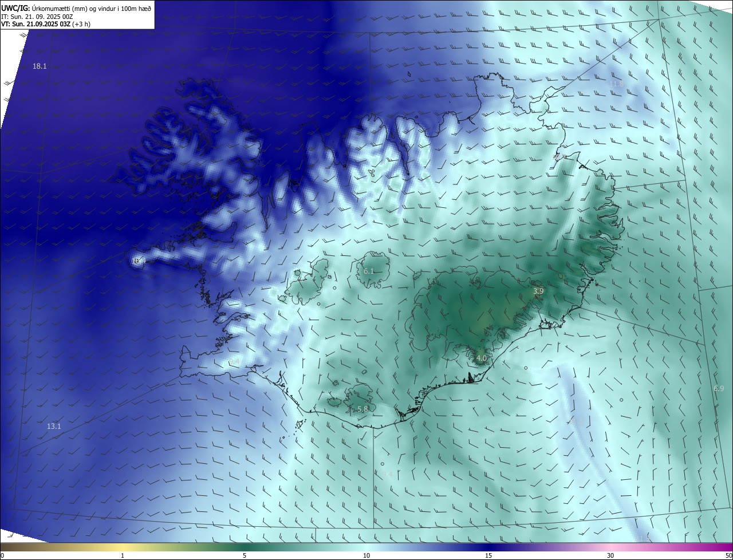Click the 50 tick label on color scale
This screenshot has height=560, width=733.
click(728, 555)
